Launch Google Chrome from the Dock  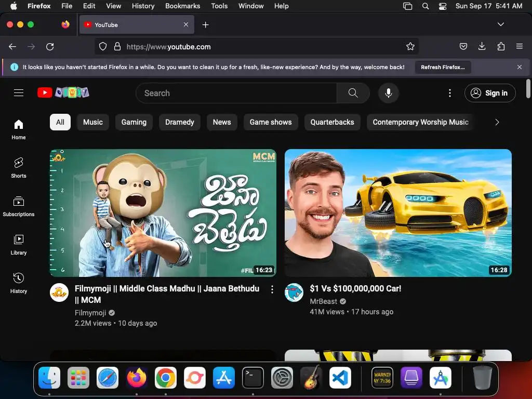[166, 378]
